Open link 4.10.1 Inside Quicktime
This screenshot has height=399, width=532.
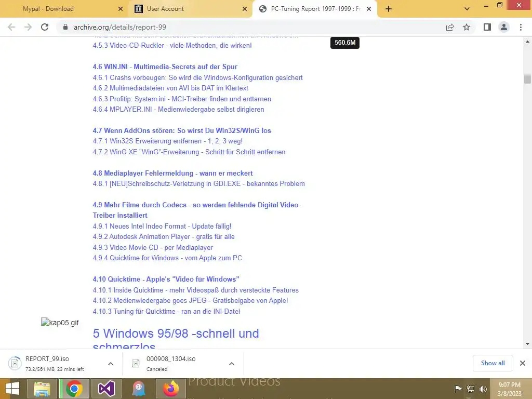coord(196,290)
